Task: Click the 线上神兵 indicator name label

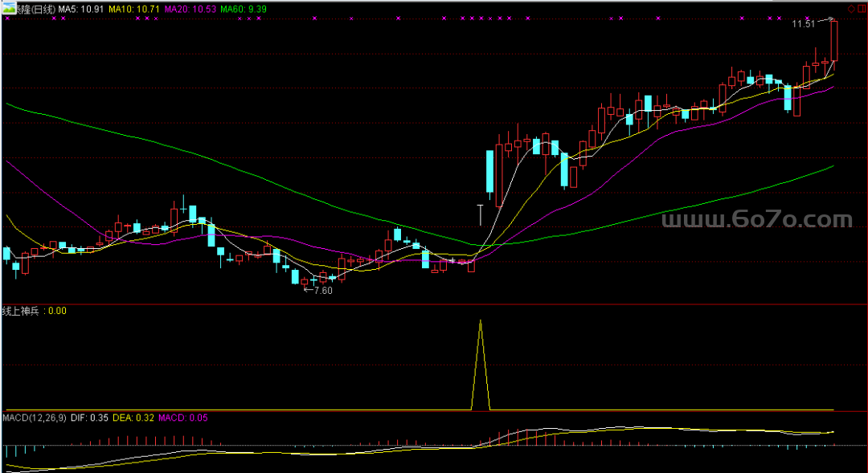Action: [x=23, y=311]
